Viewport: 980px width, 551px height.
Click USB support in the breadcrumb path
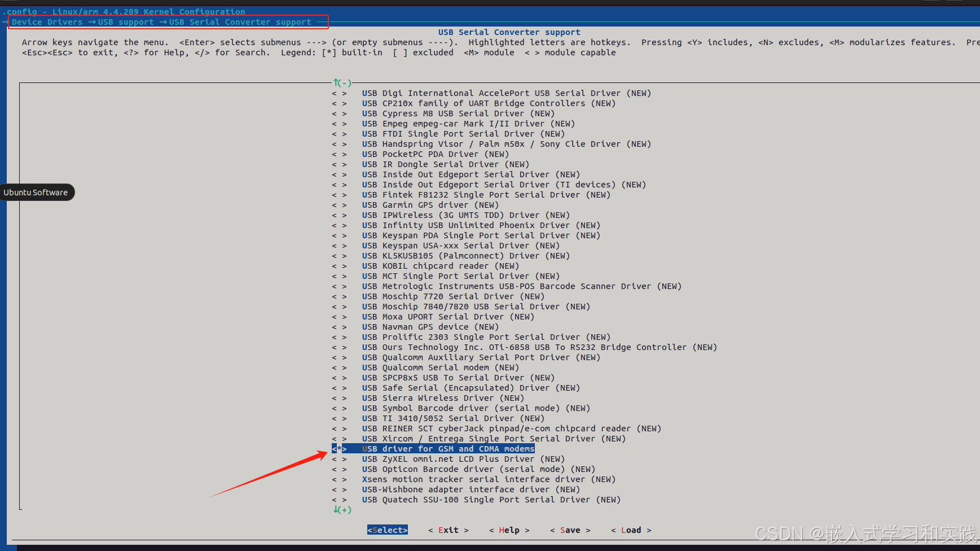click(x=126, y=22)
